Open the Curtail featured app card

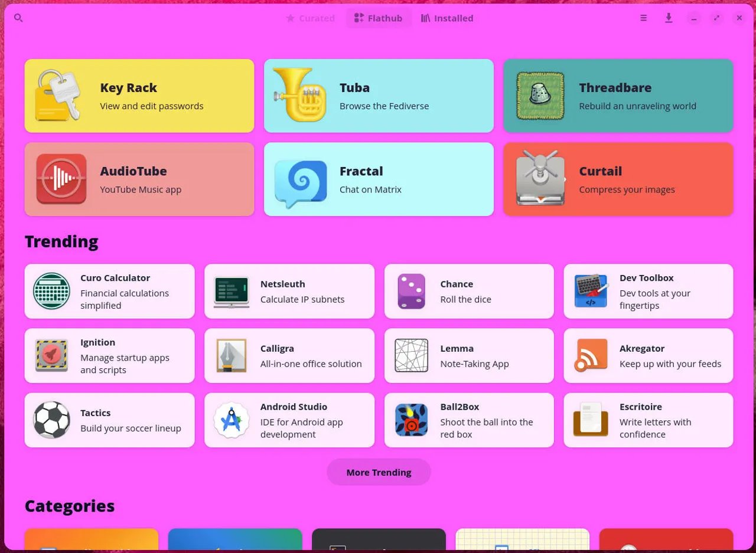pyautogui.click(x=618, y=179)
